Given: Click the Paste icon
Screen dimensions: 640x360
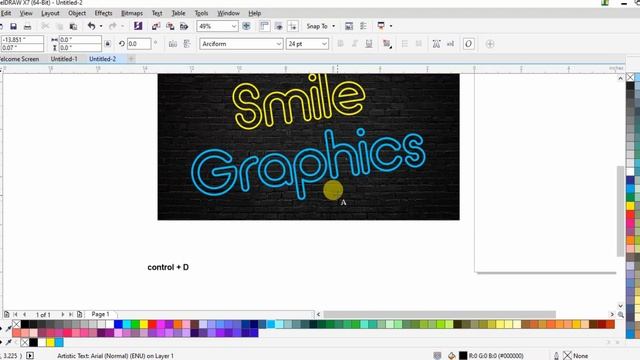Looking at the screenshot, I should pos(73,27).
